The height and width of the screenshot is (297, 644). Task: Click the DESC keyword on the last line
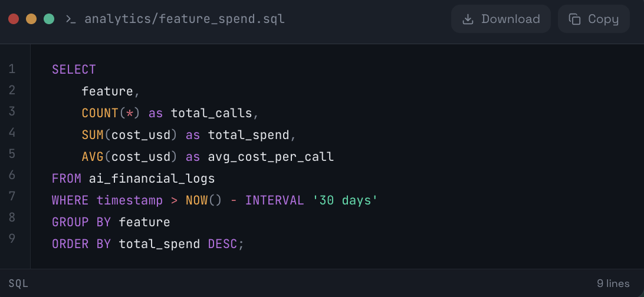[x=222, y=244]
